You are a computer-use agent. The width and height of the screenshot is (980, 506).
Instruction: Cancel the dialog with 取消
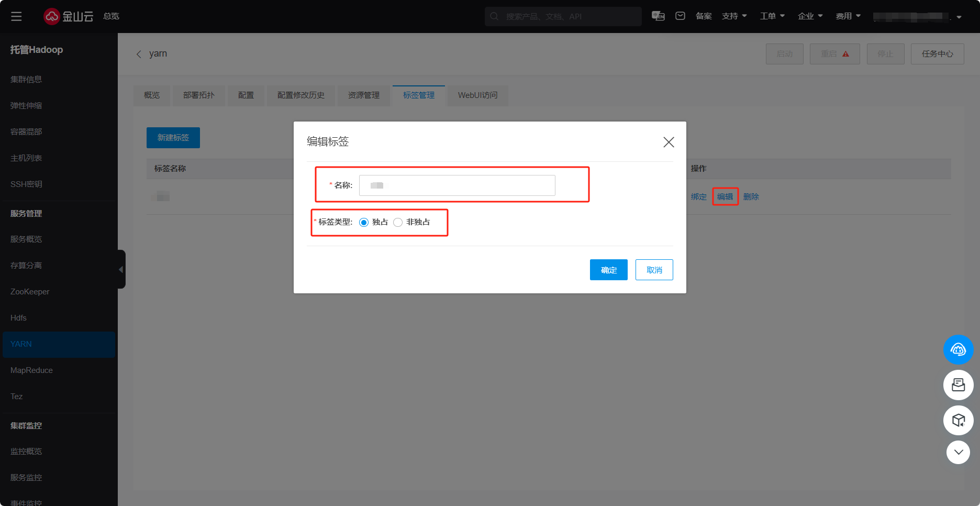click(x=654, y=270)
